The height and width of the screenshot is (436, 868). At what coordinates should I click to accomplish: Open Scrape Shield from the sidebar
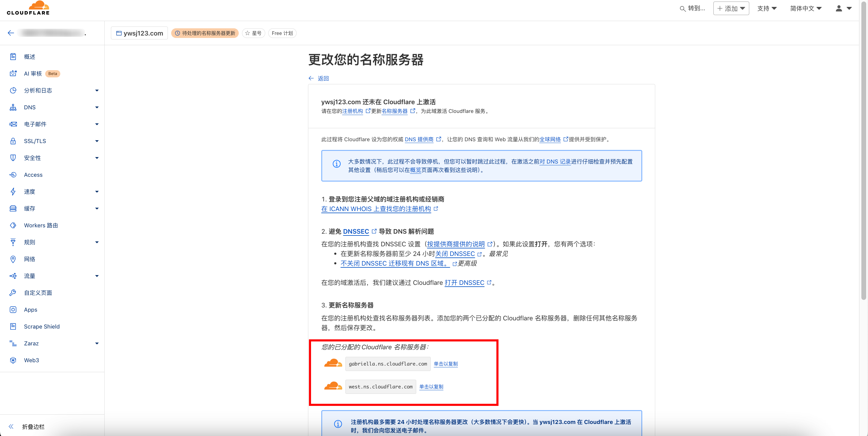click(13, 326)
